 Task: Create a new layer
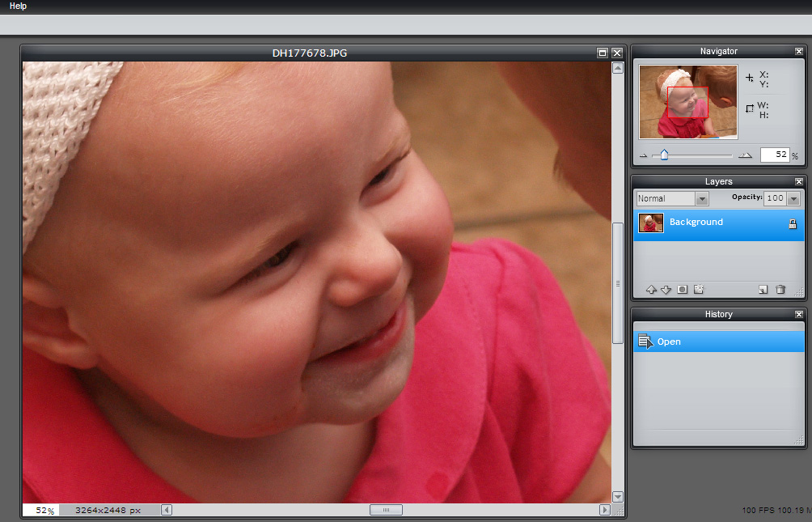(763, 289)
